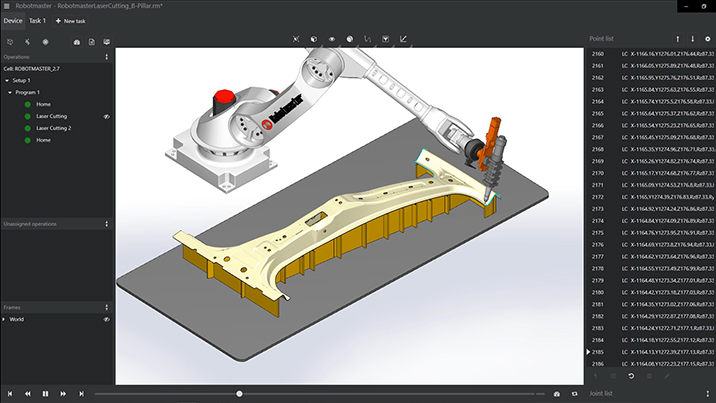Click green status dot of Laser Cutting 2
This screenshot has width=716, height=403.
[x=28, y=128]
